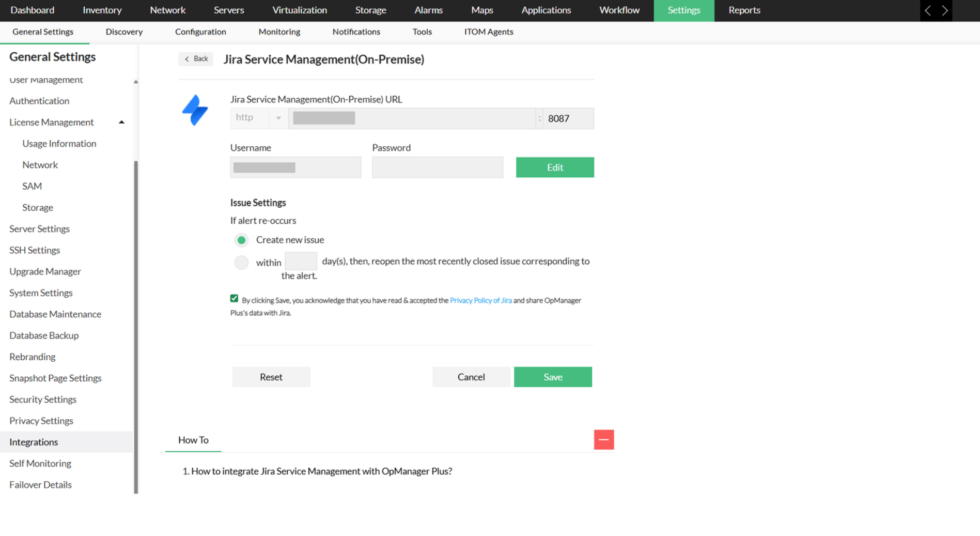Open Storage under License Management
Screen dimensions: 980x536
coord(38,208)
